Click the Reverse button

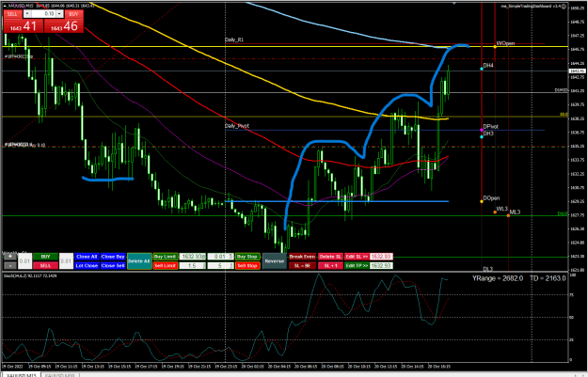click(275, 260)
